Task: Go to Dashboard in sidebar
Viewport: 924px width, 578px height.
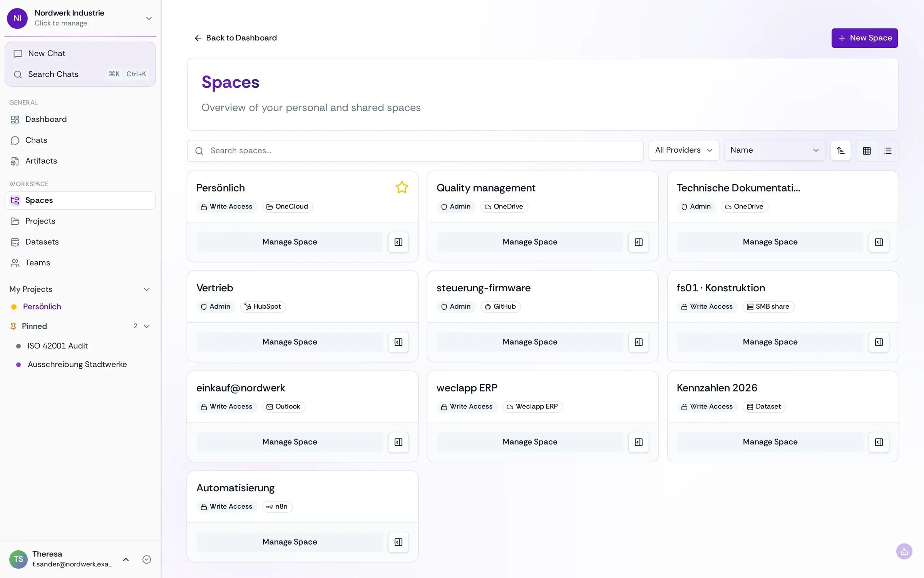Action: point(80,119)
